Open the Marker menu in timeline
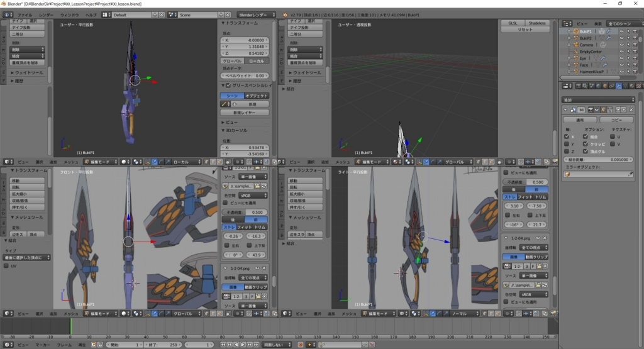 coord(43,345)
